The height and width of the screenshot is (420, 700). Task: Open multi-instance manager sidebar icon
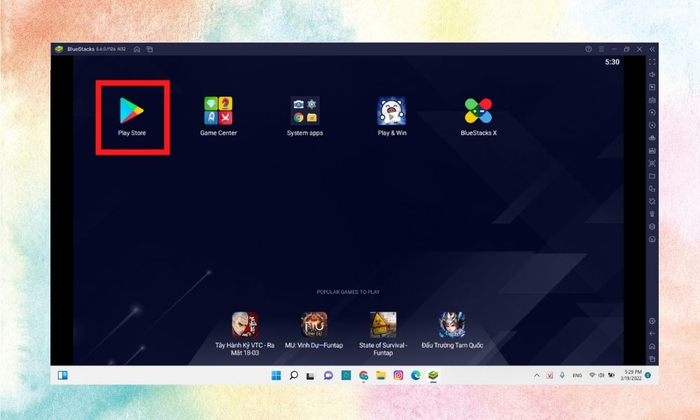click(x=652, y=189)
